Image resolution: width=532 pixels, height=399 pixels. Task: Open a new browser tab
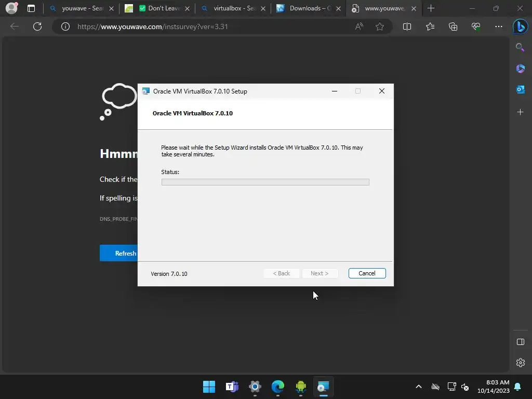pos(431,8)
